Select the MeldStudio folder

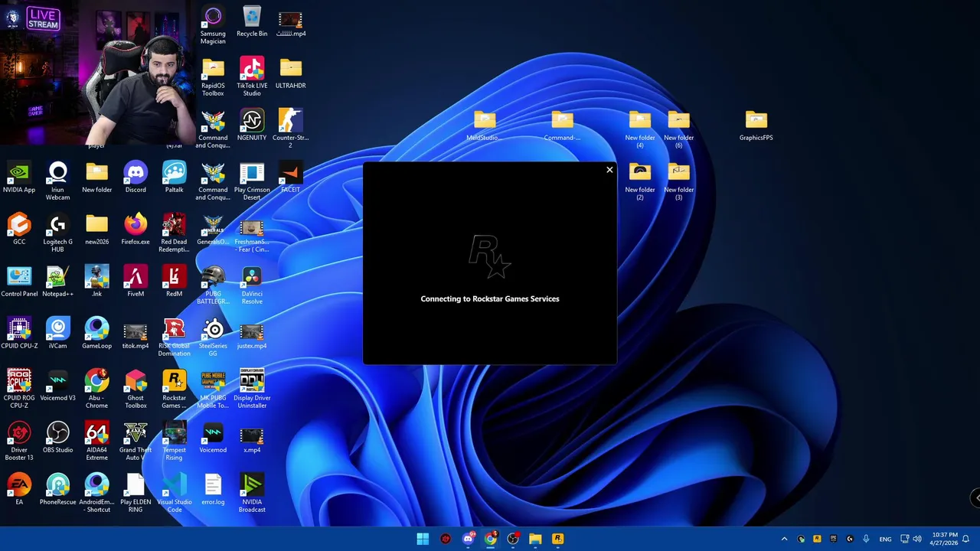(484, 126)
